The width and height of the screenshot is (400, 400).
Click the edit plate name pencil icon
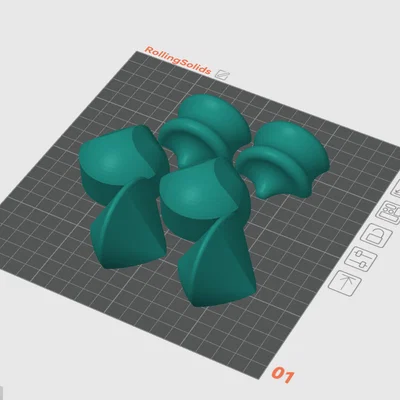coord(222,75)
